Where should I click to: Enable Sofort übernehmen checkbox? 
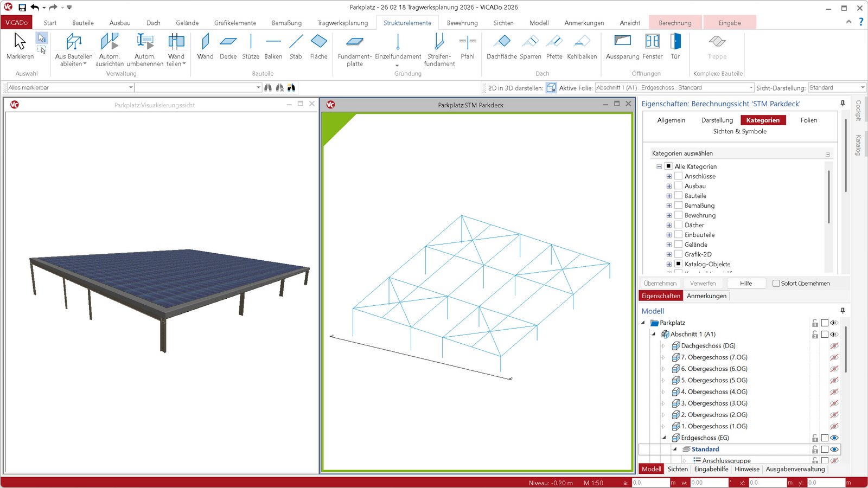coord(776,284)
